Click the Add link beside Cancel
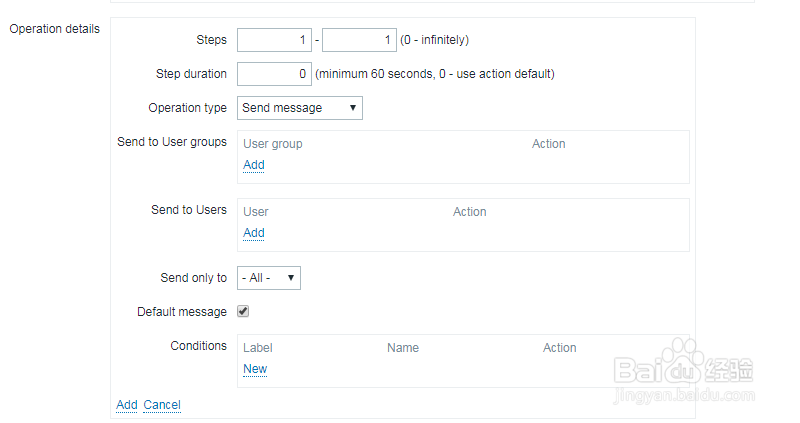800x423 pixels. pyautogui.click(x=127, y=405)
